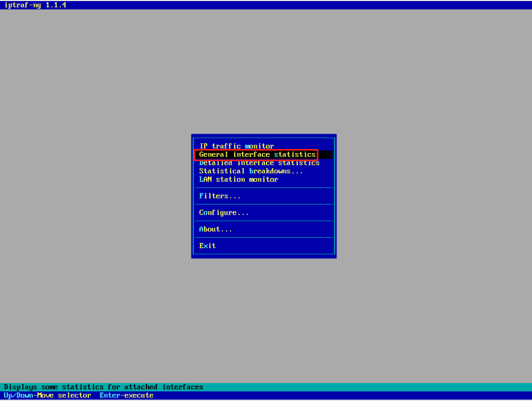The height and width of the screenshot is (401, 532).
Task: Launch the LAN station monitor
Action: (x=239, y=180)
